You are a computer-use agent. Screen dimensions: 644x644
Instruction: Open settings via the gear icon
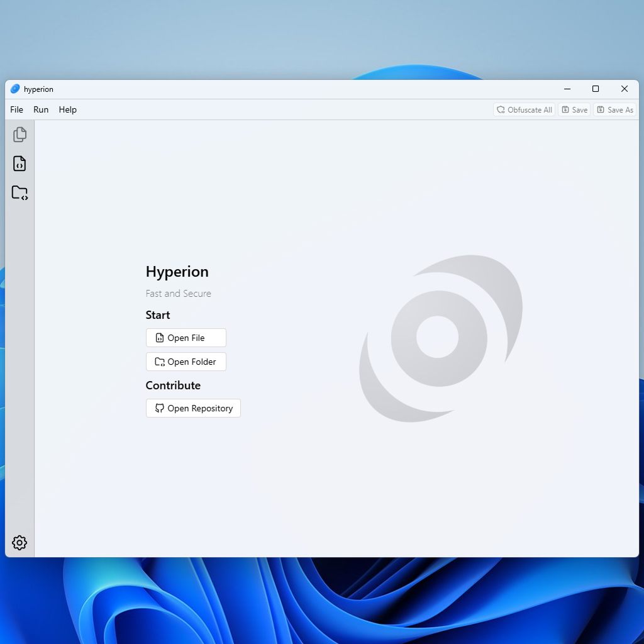19,543
